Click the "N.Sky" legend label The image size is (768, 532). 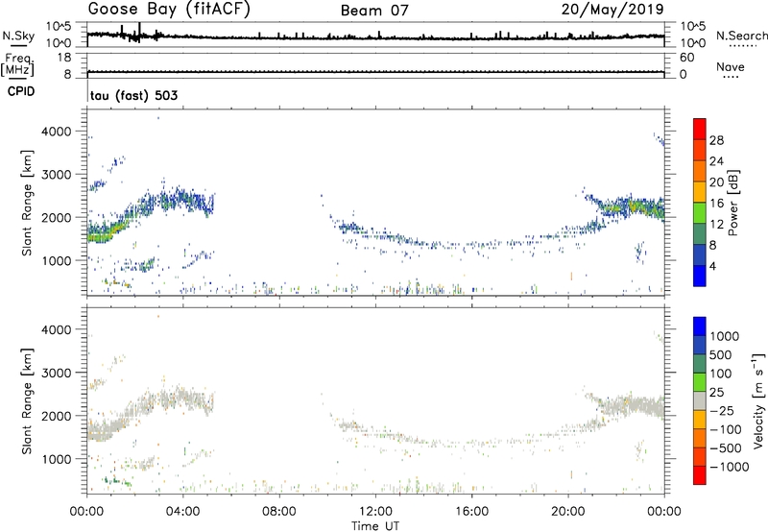pos(18,36)
